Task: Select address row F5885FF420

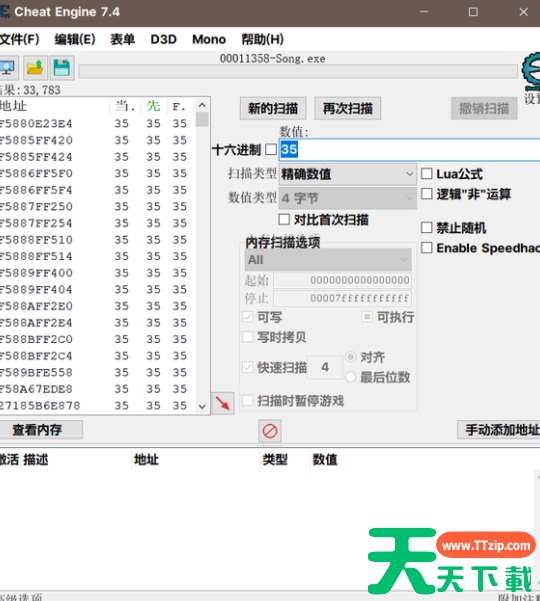Action: pyautogui.click(x=98, y=140)
